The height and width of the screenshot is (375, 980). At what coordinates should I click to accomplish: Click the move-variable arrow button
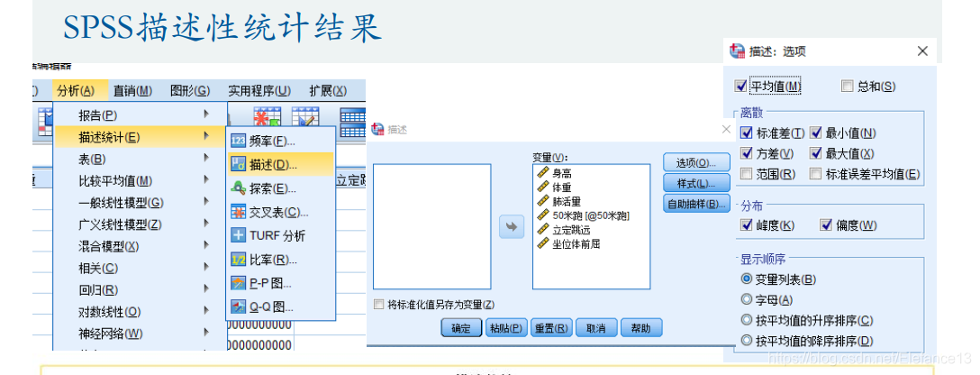pos(512,227)
